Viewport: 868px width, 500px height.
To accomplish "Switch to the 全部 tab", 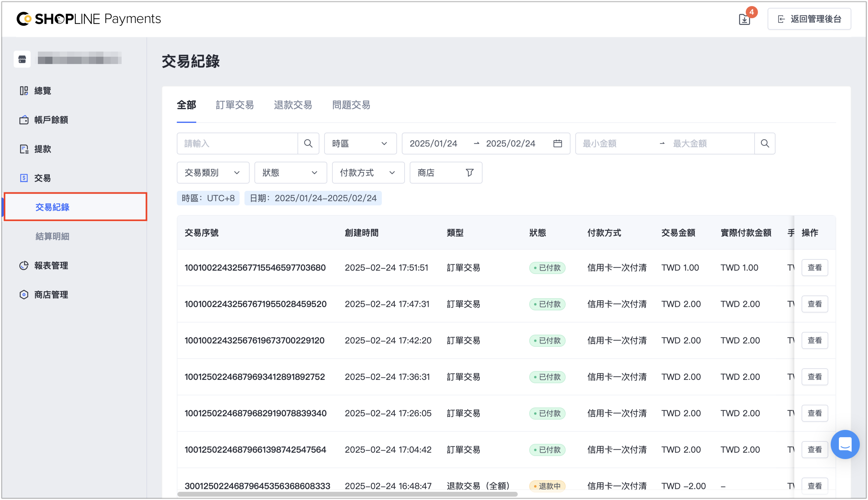I will (x=186, y=105).
